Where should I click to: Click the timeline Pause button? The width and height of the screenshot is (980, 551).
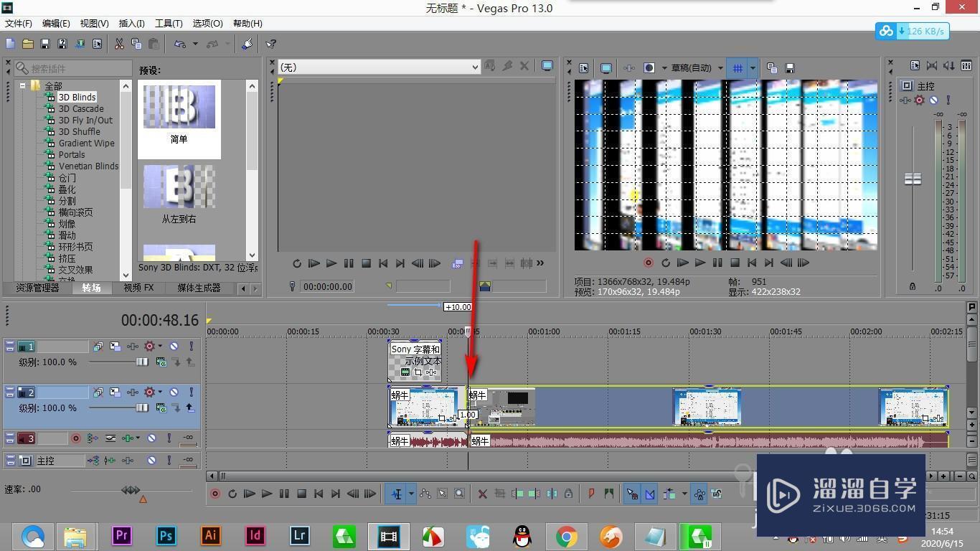284,494
